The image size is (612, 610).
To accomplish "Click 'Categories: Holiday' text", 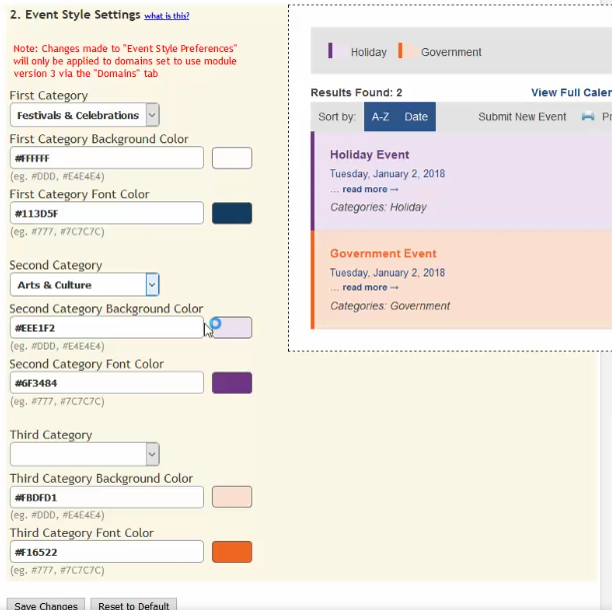I will (378, 207).
